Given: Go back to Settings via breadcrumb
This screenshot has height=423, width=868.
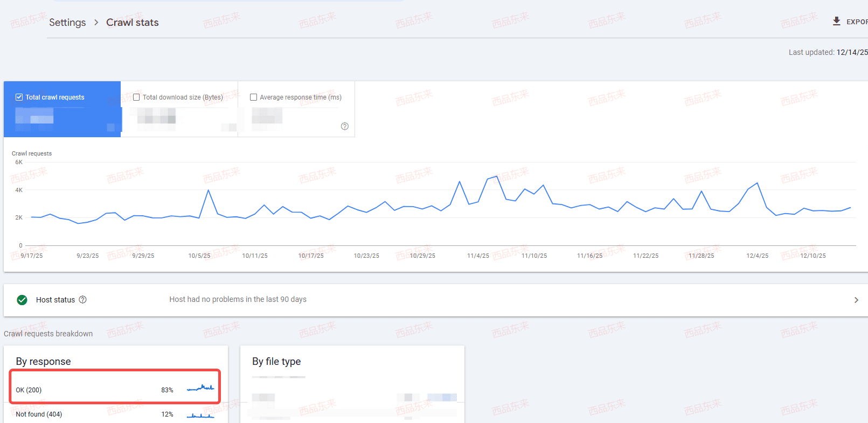Looking at the screenshot, I should [67, 23].
